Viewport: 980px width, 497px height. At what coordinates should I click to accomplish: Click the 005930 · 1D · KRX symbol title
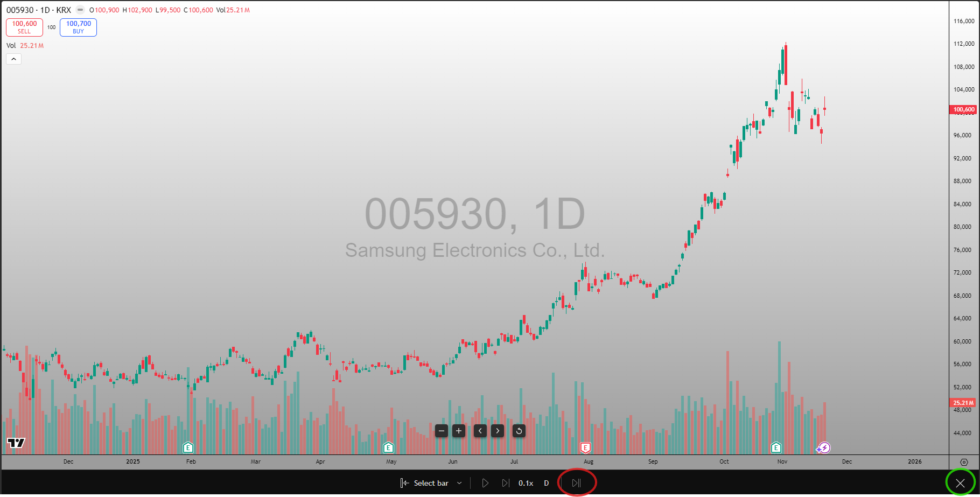39,10
